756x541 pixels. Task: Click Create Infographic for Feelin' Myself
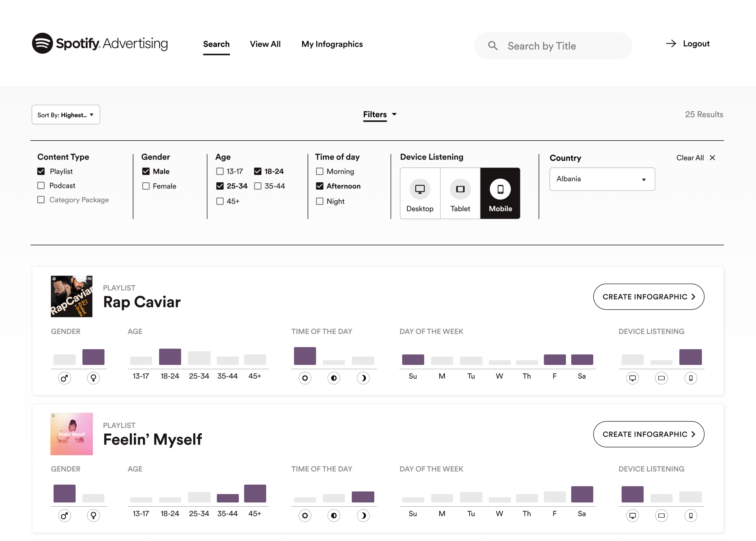click(648, 434)
